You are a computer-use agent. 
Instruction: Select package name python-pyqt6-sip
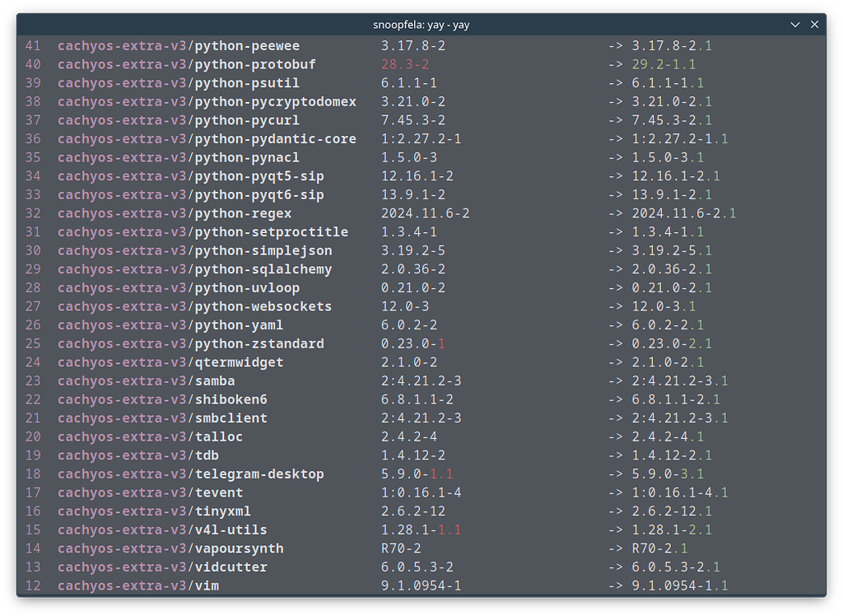(259, 194)
